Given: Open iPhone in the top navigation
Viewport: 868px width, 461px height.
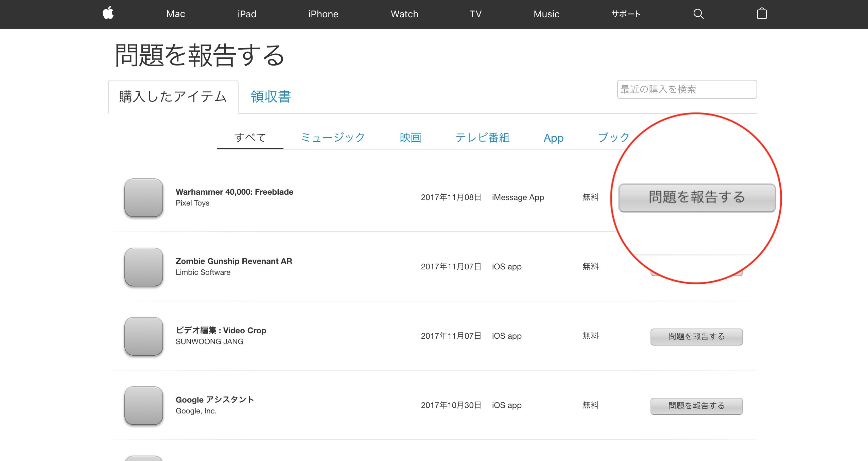Looking at the screenshot, I should [x=323, y=14].
